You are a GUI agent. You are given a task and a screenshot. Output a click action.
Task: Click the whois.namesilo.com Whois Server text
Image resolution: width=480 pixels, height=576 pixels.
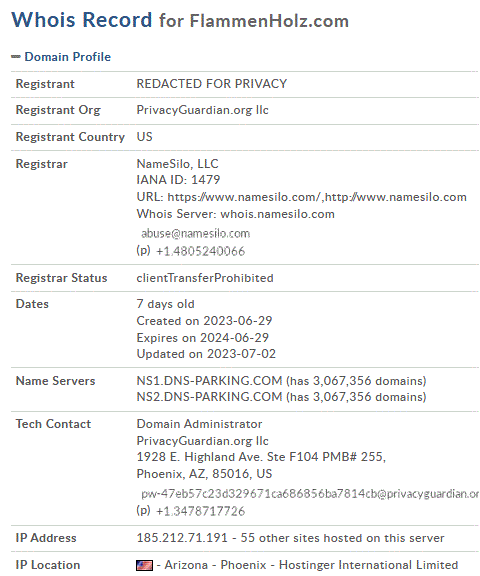(278, 214)
